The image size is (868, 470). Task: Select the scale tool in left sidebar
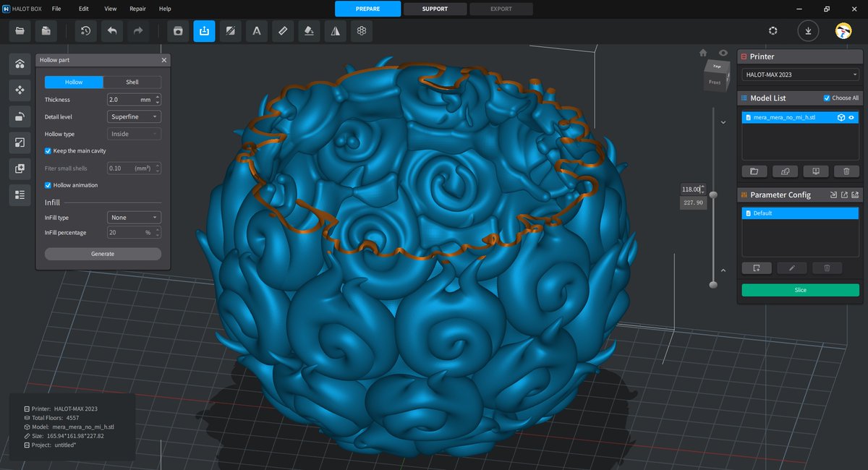tap(20, 142)
